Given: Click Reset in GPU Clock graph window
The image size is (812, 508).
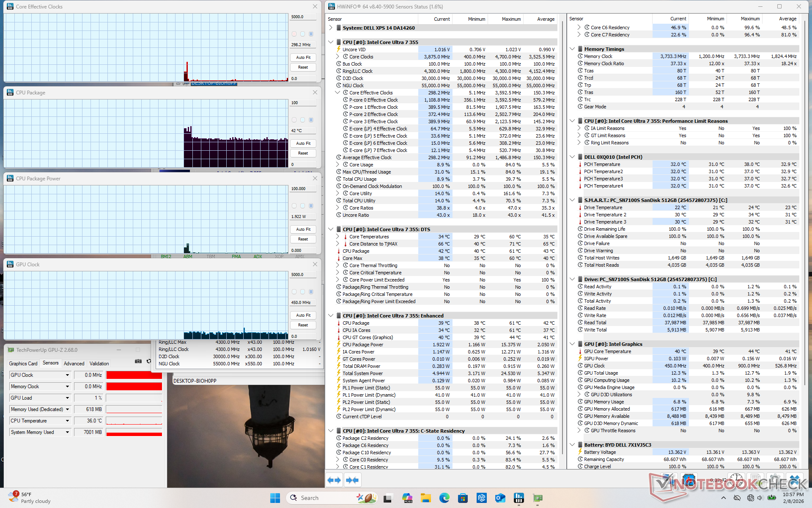Looking at the screenshot, I should tap(303, 325).
